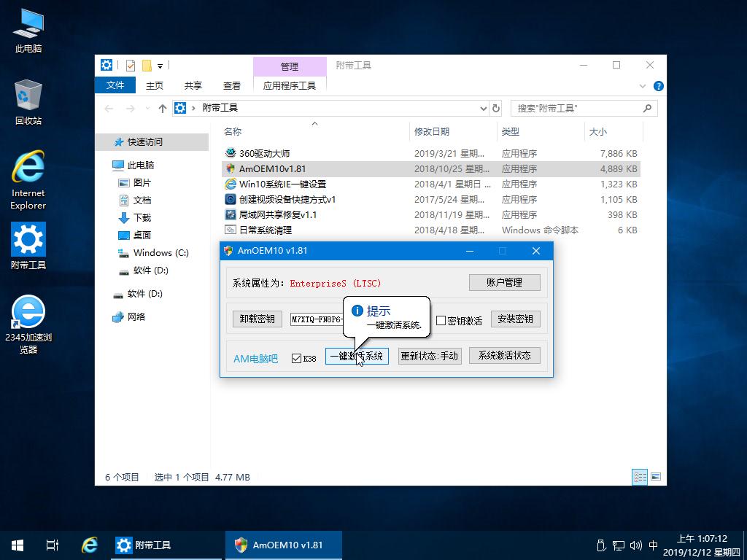This screenshot has width=747, height=560.
Task: Open the 附带工具 desktop icon
Action: coord(28,246)
